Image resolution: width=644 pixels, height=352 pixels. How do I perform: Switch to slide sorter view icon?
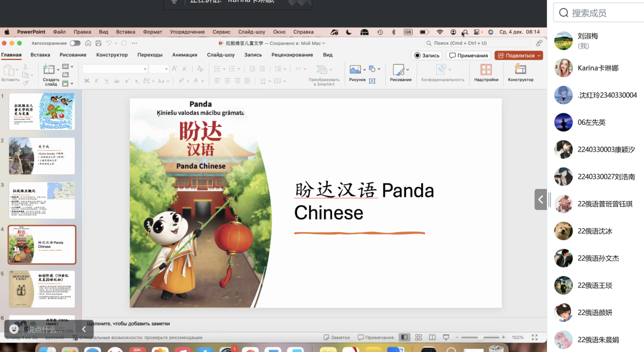pyautogui.click(x=418, y=337)
